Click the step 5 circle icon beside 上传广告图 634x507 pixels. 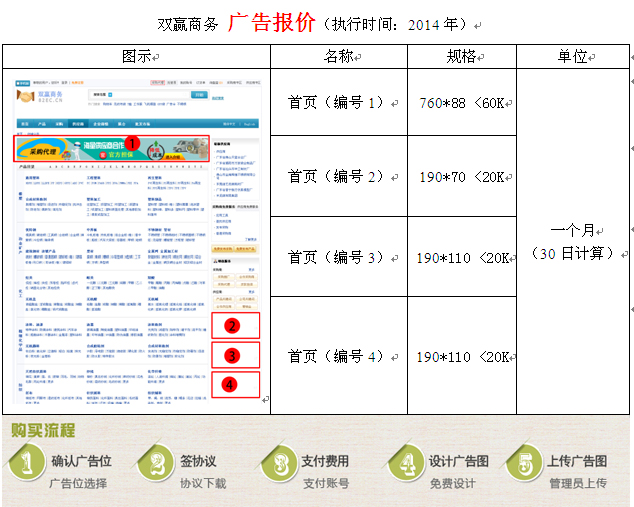[524, 463]
